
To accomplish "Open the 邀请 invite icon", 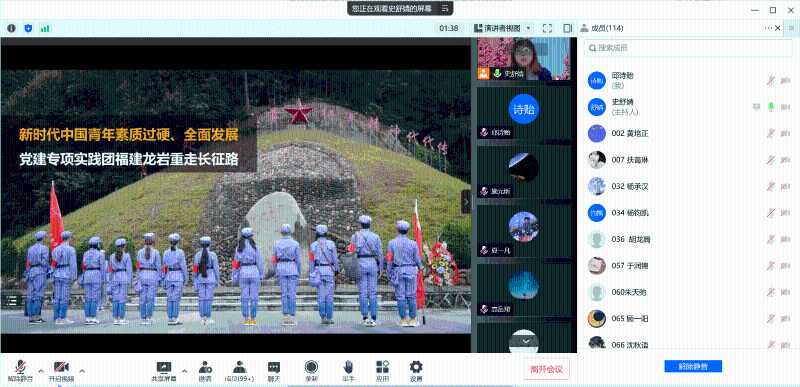I will point(205,371).
